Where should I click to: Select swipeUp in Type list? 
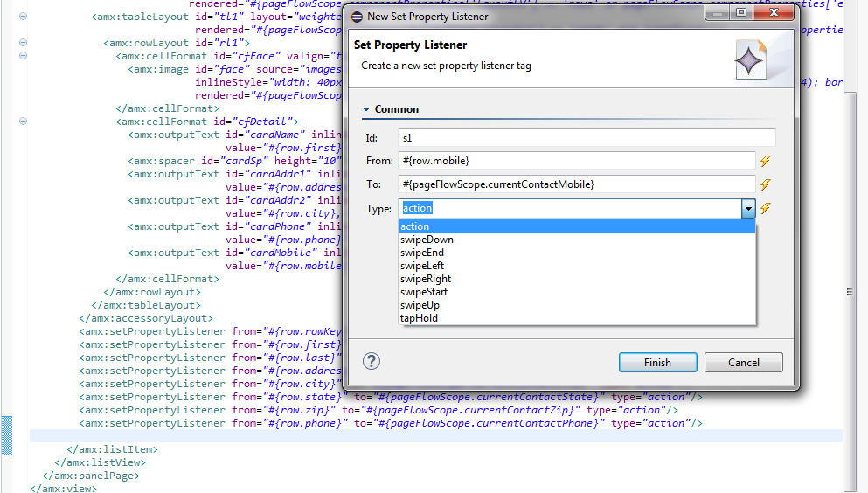point(577,305)
